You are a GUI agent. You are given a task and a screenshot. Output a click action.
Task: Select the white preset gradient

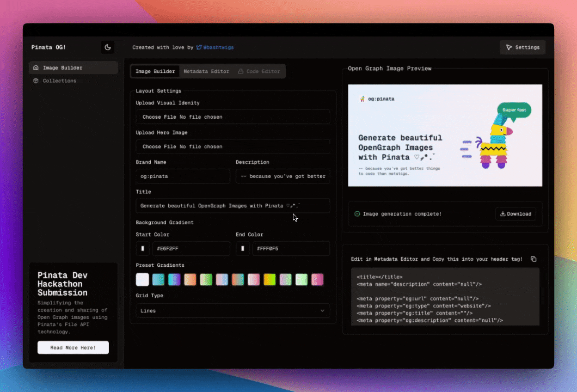143,280
